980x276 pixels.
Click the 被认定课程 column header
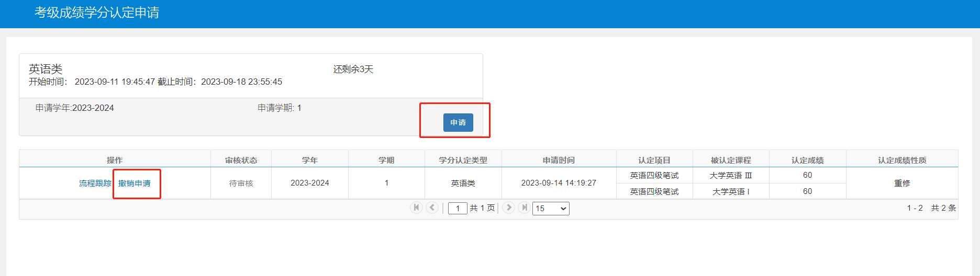point(731,160)
